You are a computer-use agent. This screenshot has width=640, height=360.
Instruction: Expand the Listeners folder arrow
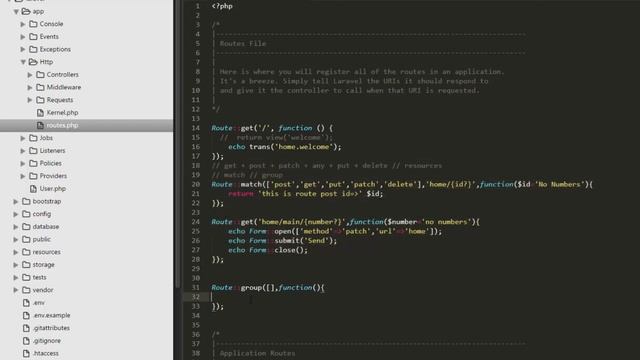point(23,151)
